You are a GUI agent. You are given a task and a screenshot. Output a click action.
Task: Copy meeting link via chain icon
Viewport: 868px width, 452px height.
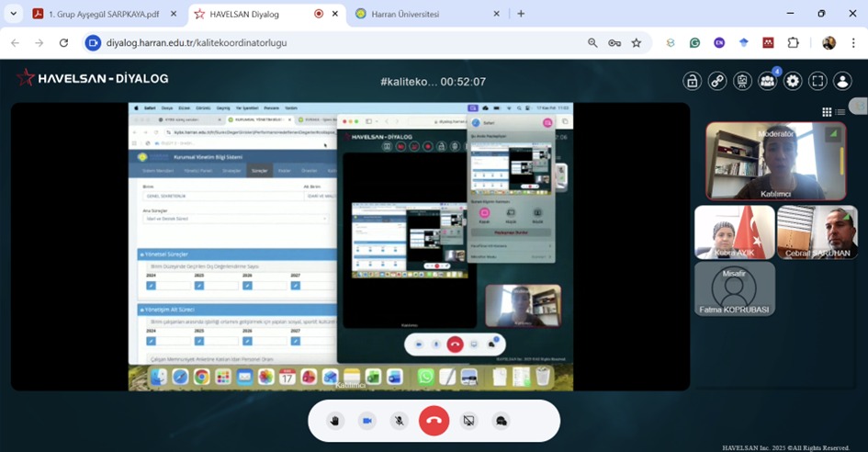click(717, 81)
